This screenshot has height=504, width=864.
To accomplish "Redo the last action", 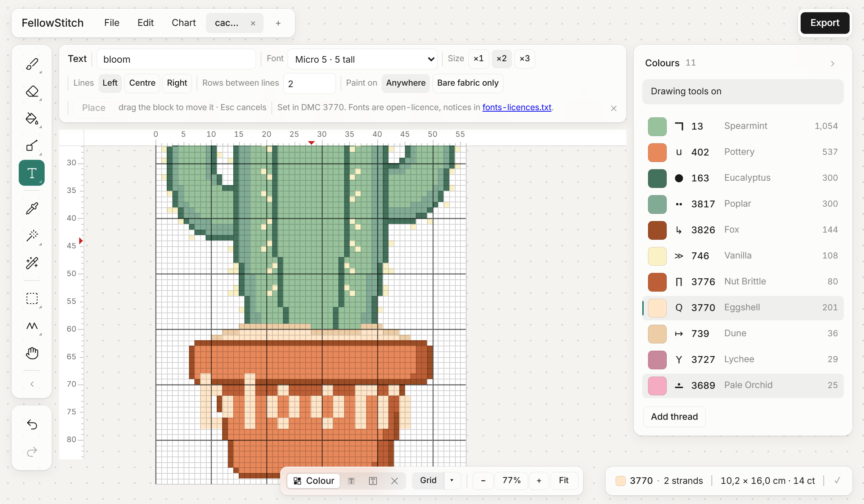I will coord(32,451).
